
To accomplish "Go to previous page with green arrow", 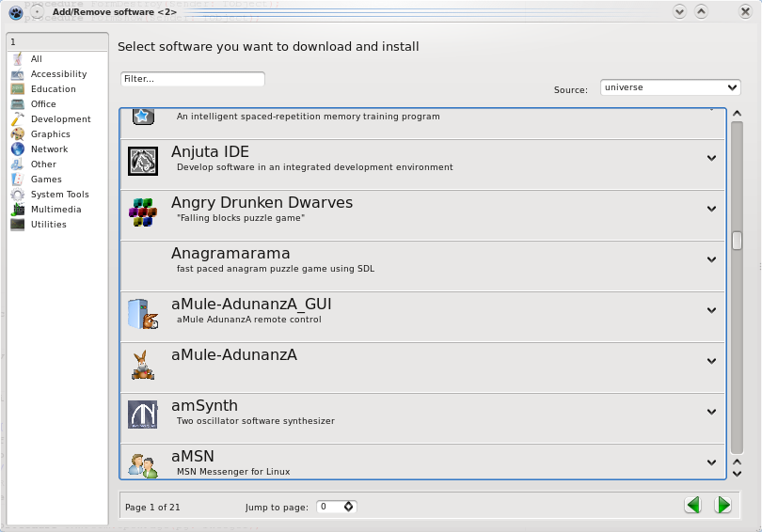I will point(693,506).
